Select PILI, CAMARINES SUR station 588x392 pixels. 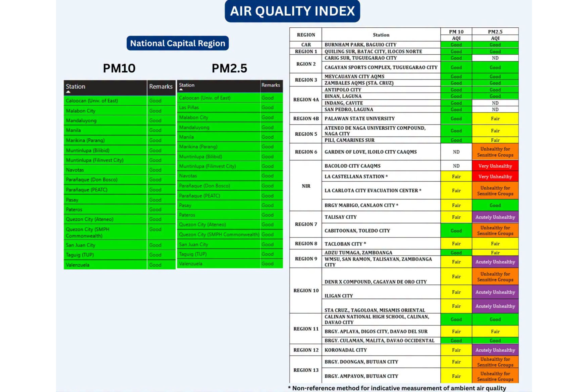(x=381, y=140)
